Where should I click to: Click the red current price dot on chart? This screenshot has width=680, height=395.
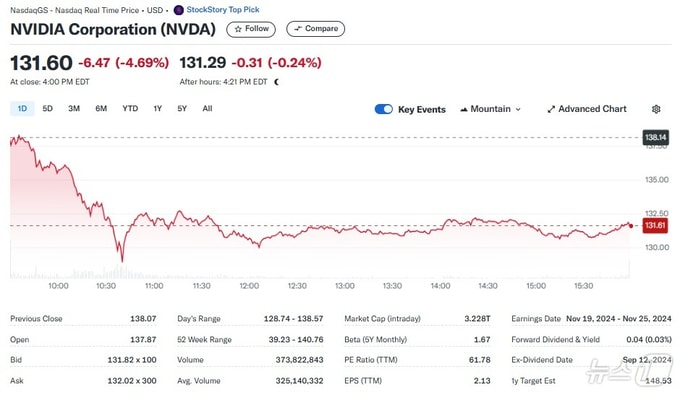(631, 225)
